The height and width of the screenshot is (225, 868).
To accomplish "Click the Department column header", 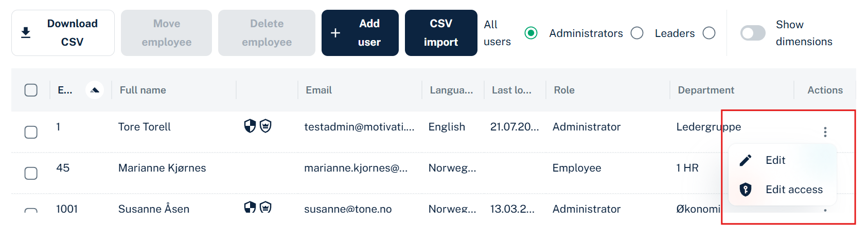I will (x=706, y=90).
